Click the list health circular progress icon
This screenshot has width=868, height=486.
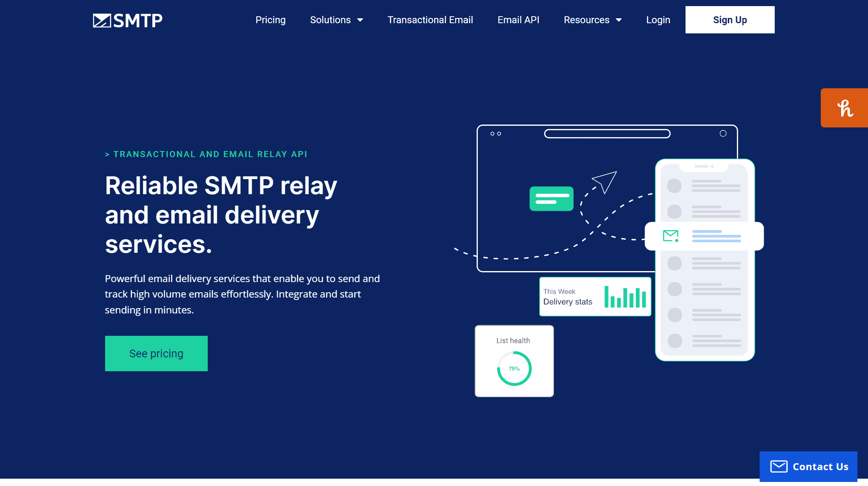(514, 368)
